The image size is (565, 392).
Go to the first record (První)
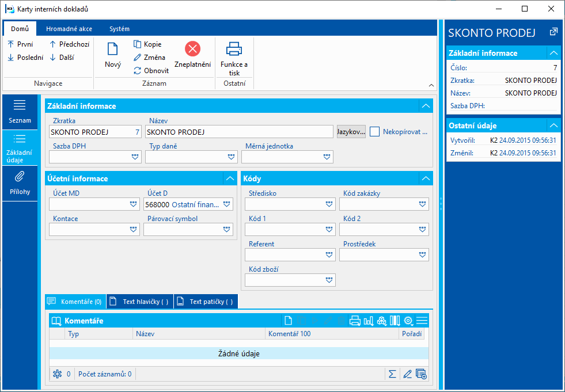tap(20, 44)
